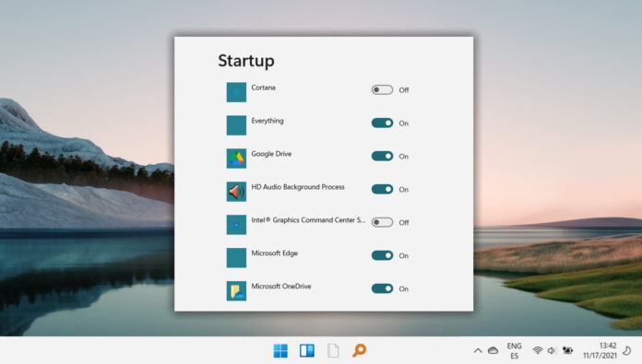Open the Windows Start button
The height and width of the screenshot is (364, 642).
tap(280, 350)
